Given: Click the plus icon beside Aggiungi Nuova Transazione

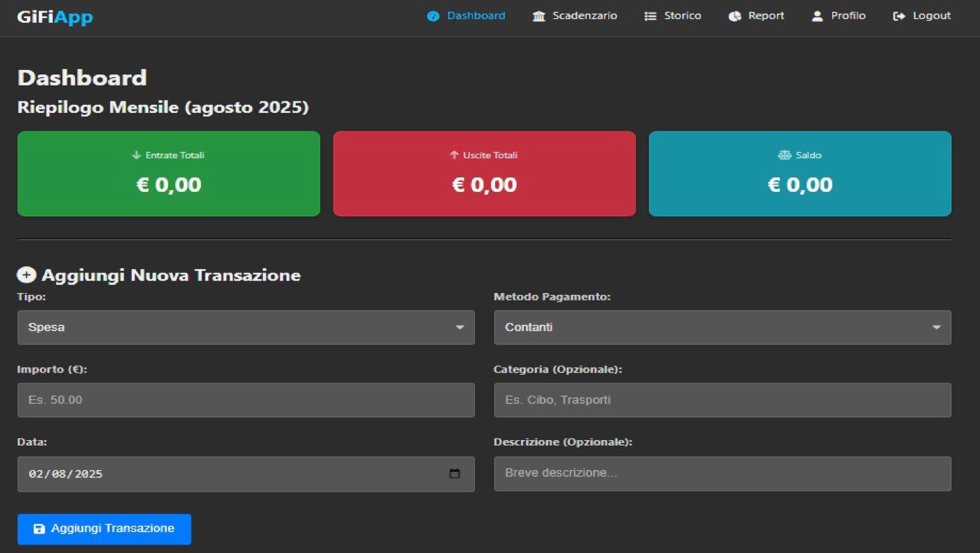Looking at the screenshot, I should click(25, 275).
